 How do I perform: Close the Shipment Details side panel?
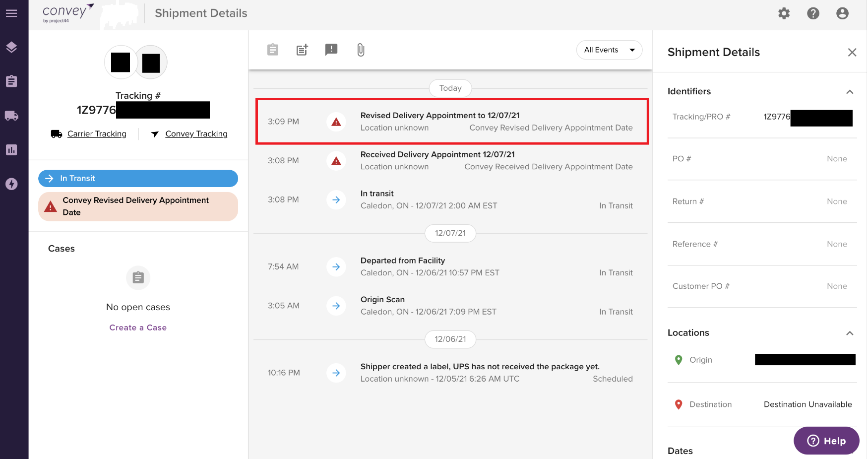[852, 52]
